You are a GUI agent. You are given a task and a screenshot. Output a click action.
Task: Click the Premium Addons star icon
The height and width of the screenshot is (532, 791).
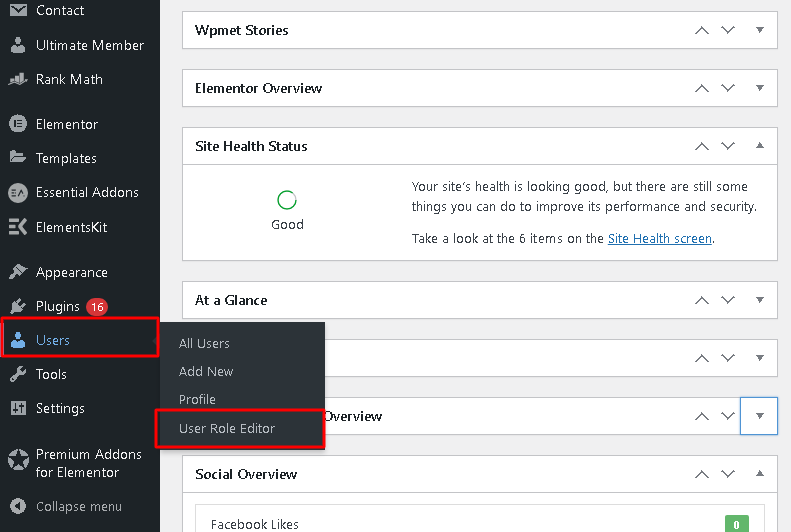[18, 459]
